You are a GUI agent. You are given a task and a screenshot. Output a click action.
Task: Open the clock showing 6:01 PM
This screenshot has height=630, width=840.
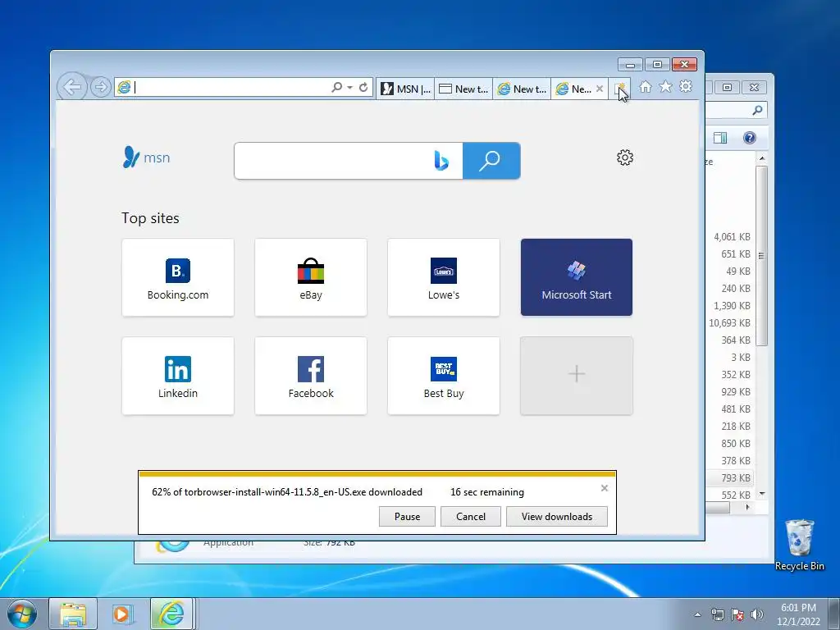pos(798,614)
